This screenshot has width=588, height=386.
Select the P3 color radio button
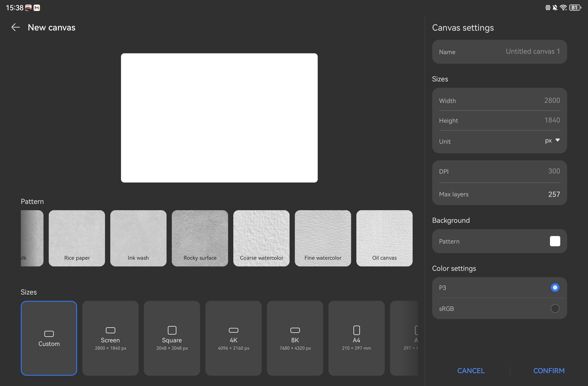pyautogui.click(x=555, y=287)
